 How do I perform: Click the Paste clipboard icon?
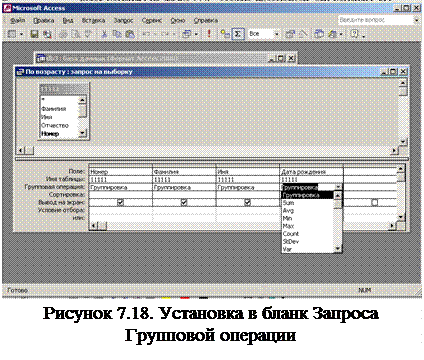[x=130, y=34]
